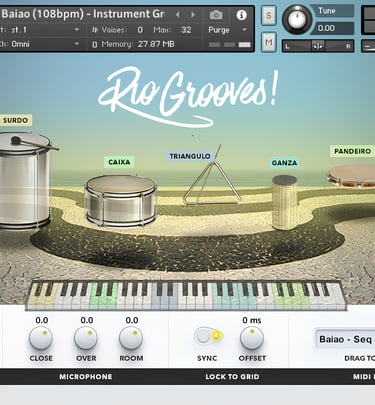The width and height of the screenshot is (375, 405).
Task: Go to previous instrument preset arrow
Action: point(178,15)
